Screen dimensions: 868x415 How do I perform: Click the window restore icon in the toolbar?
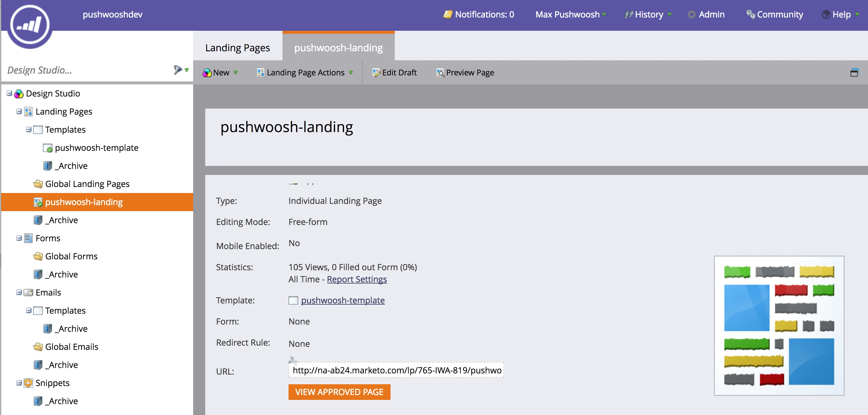coord(854,72)
